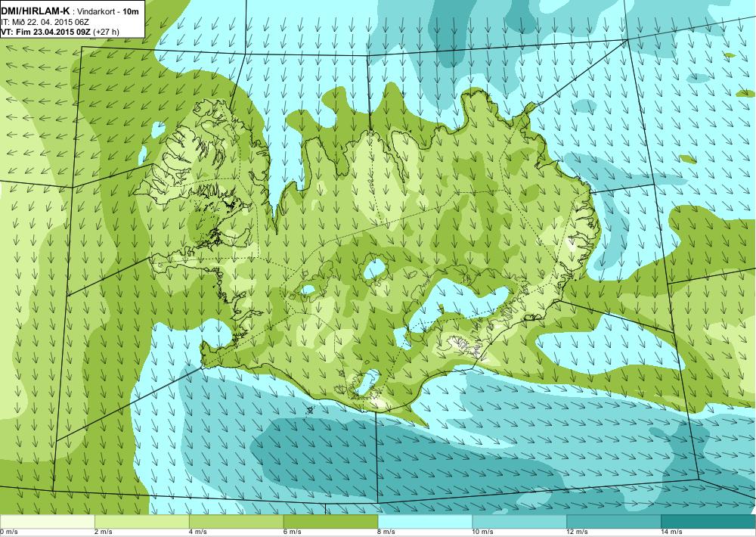Select the legend color band for 10–12 m/s
This screenshot has height=537, width=756.
[520, 521]
